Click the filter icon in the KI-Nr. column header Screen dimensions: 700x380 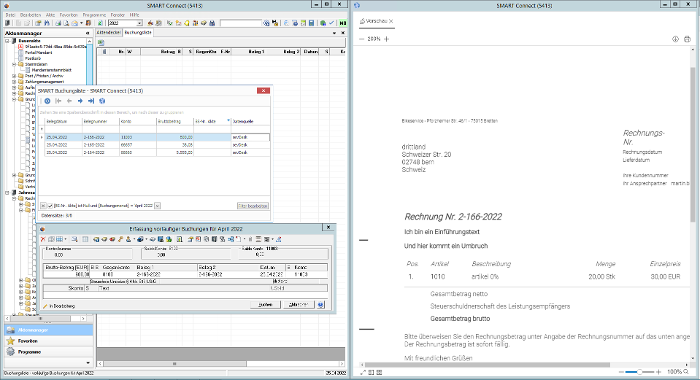[229, 121]
